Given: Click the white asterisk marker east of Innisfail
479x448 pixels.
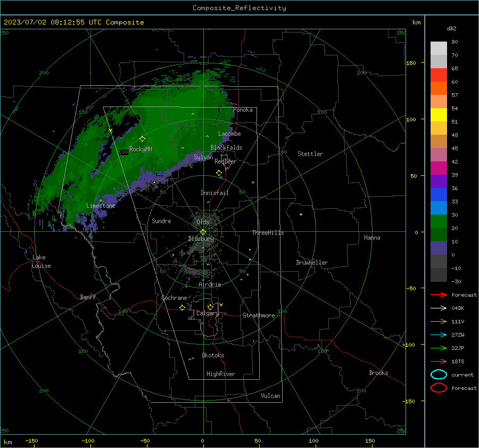Looking at the screenshot, I should [253, 183].
